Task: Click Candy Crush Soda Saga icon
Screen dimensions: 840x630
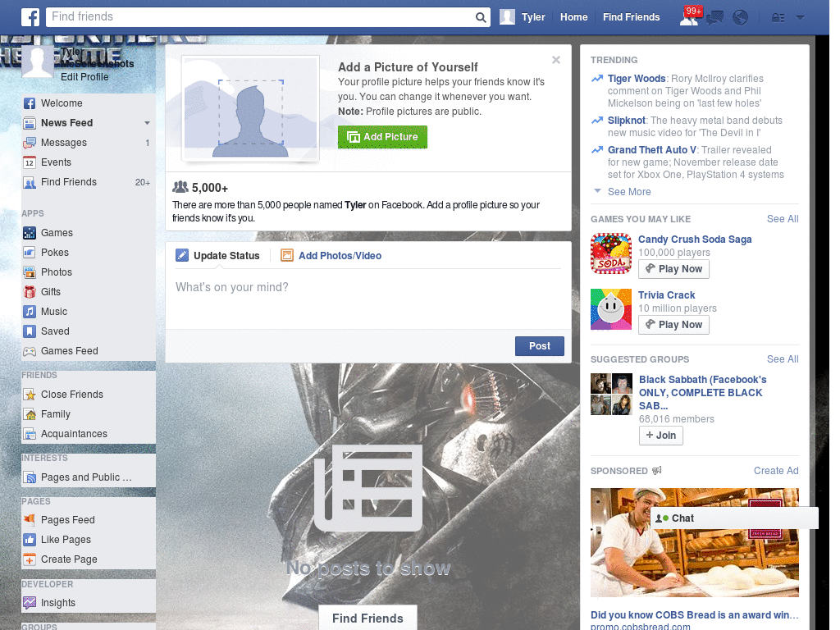Action: coord(610,253)
